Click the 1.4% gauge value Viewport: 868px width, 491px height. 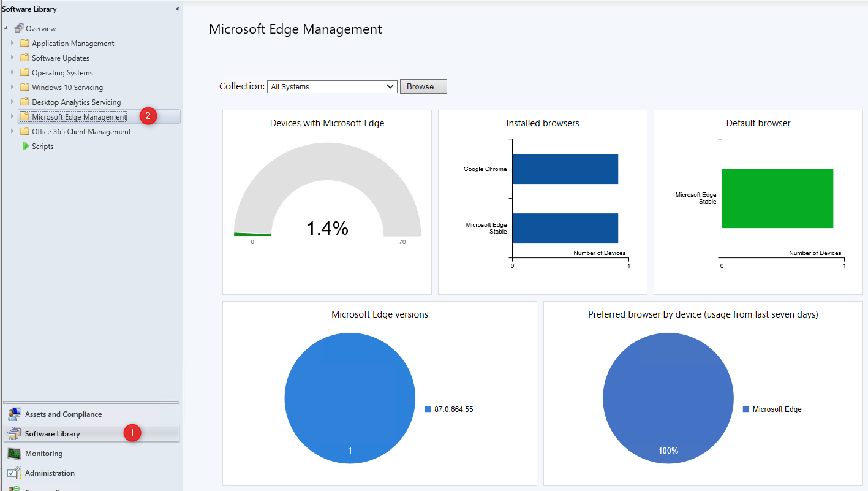327,229
